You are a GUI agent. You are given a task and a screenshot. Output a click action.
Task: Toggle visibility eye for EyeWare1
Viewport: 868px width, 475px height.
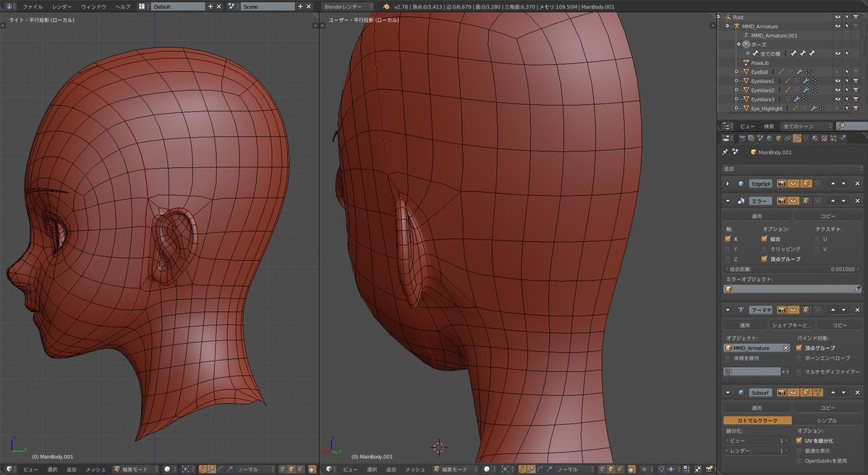tap(838, 81)
